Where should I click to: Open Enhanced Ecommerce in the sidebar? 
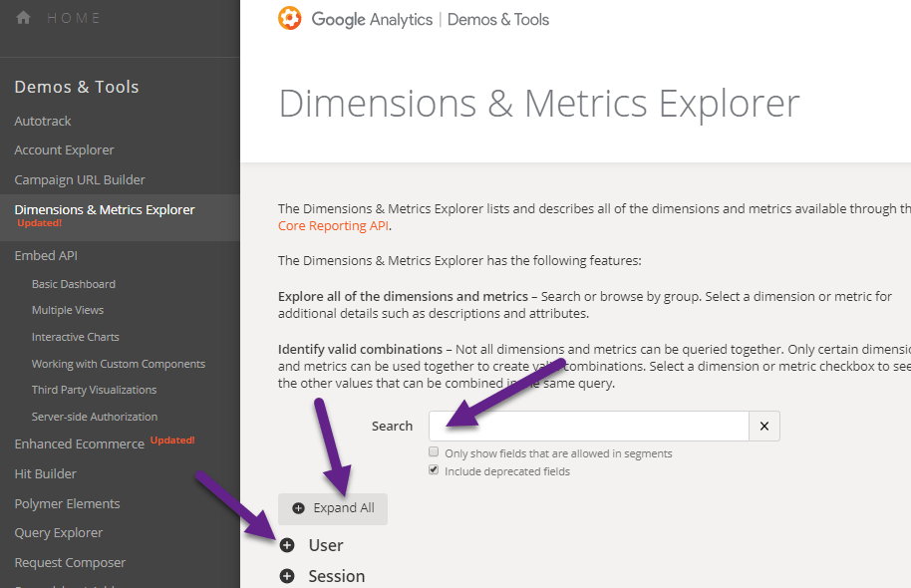coord(80,443)
